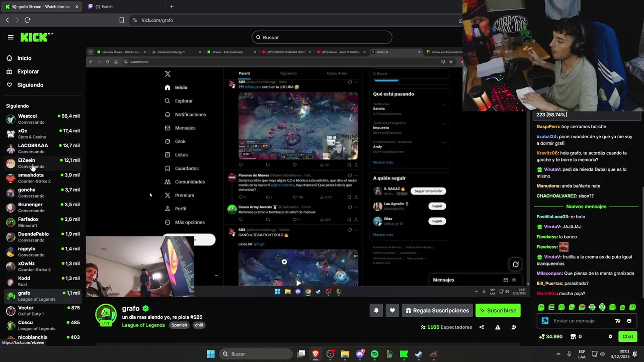Image resolution: width=644 pixels, height=362 pixels.
Task: Click the 34.990 channel points balance
Action: click(x=550, y=337)
